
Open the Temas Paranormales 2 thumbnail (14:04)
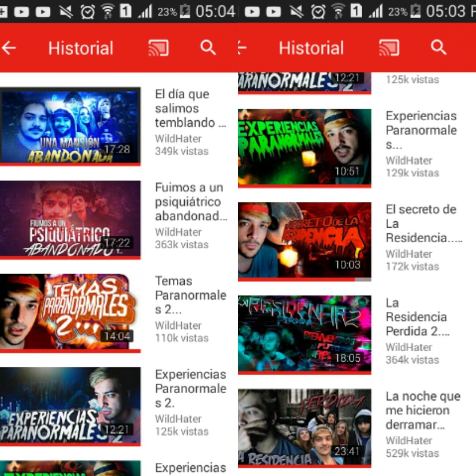(x=70, y=312)
